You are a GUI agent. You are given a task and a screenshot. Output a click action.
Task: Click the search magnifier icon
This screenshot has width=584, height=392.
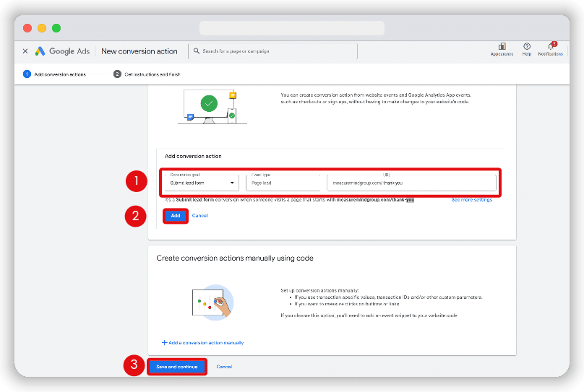[x=197, y=51]
